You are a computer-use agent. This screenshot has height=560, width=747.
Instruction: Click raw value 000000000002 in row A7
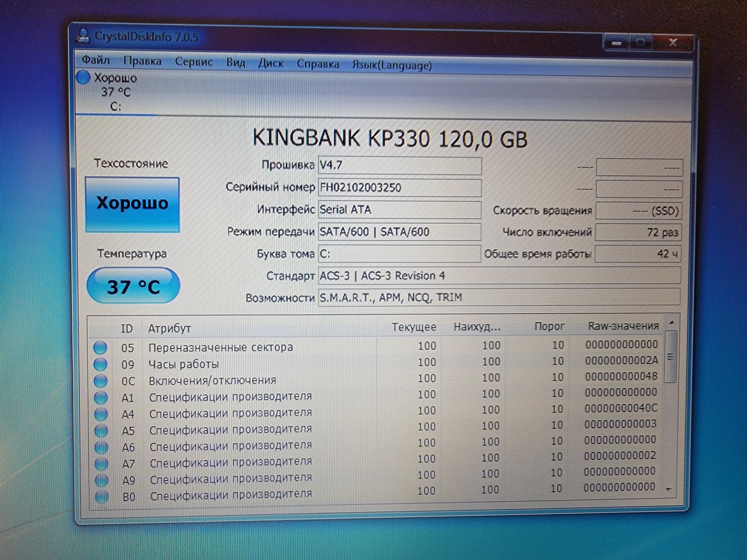point(620,455)
